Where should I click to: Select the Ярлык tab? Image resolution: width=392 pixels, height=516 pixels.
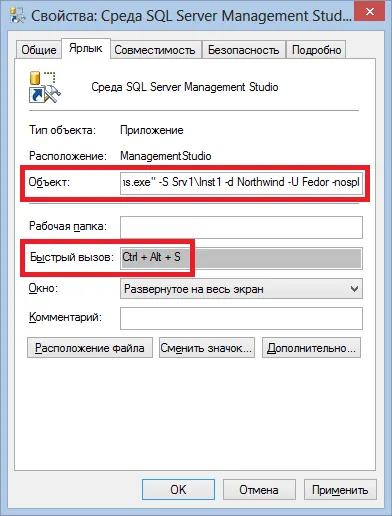tap(86, 48)
